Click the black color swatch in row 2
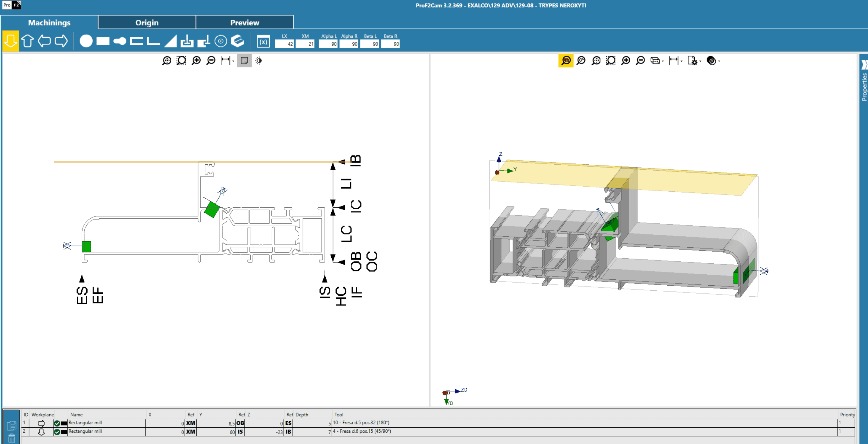The width and height of the screenshot is (868, 444). click(64, 432)
